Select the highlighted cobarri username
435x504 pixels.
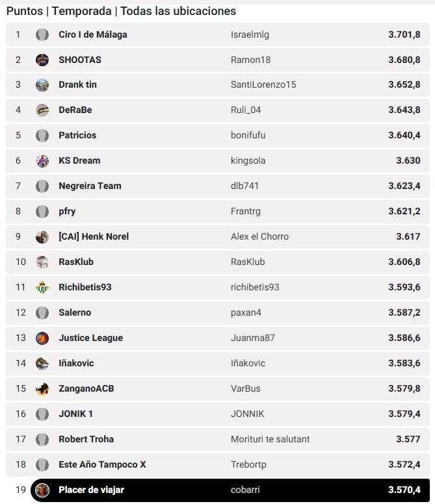(245, 490)
